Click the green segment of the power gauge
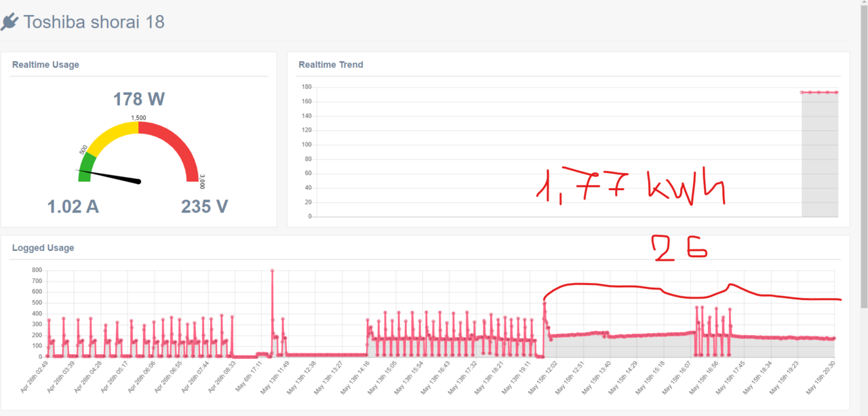868x416 pixels. click(86, 166)
